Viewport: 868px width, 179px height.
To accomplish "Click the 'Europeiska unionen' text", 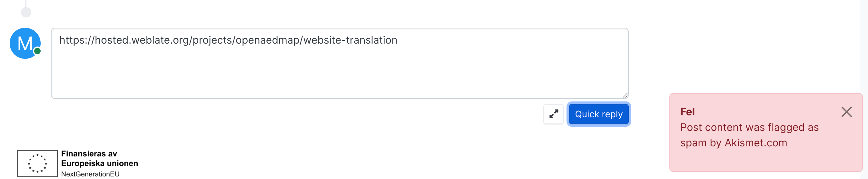I will [99, 163].
